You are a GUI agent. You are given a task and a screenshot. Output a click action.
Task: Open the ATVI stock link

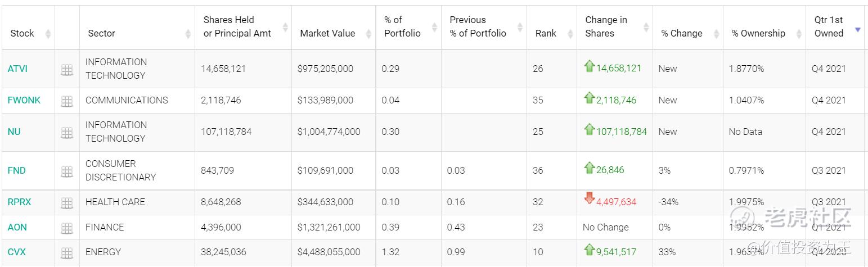click(17, 69)
